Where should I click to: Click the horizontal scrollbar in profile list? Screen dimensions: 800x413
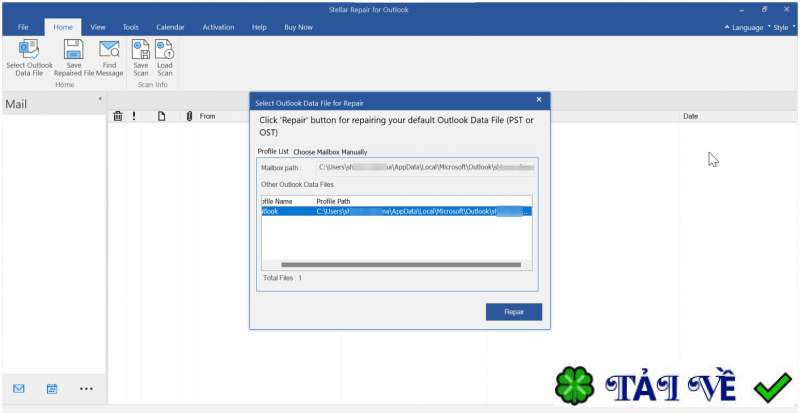(401, 264)
